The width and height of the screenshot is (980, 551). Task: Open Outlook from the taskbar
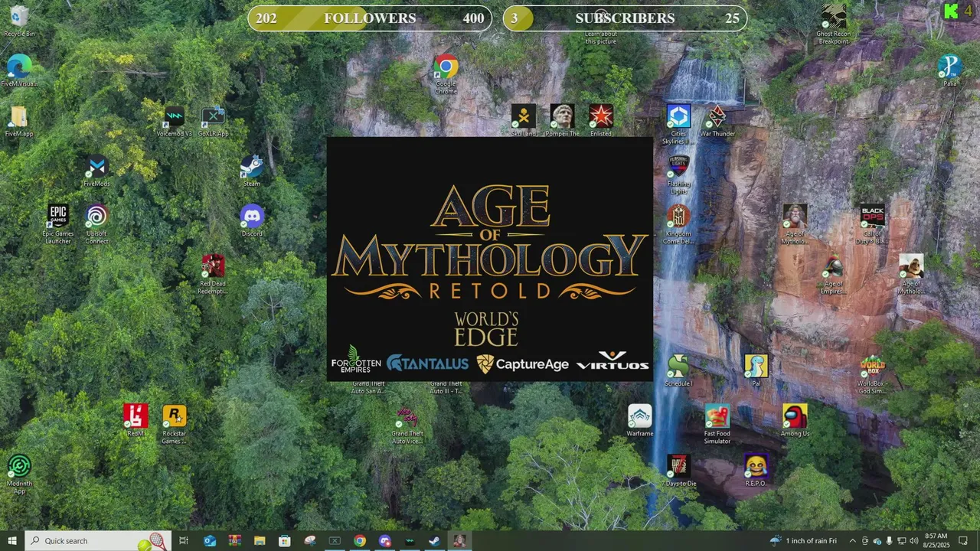click(210, 540)
